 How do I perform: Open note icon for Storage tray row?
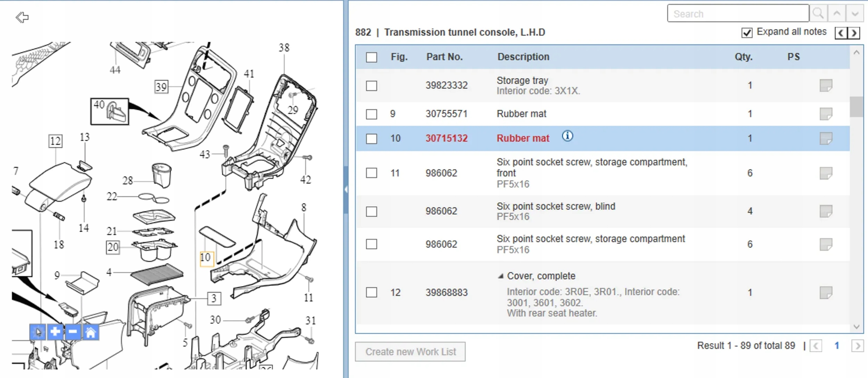click(826, 85)
